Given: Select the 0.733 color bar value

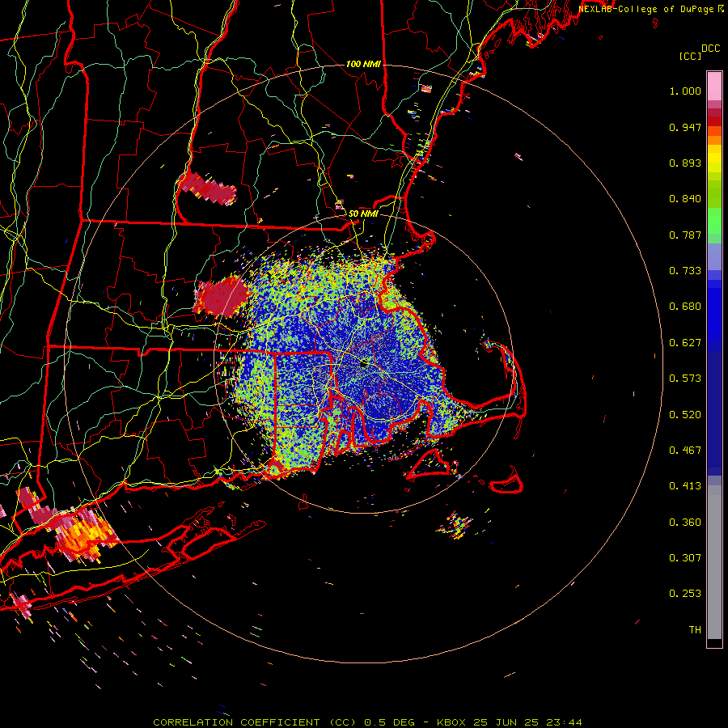Looking at the screenshot, I should (685, 271).
